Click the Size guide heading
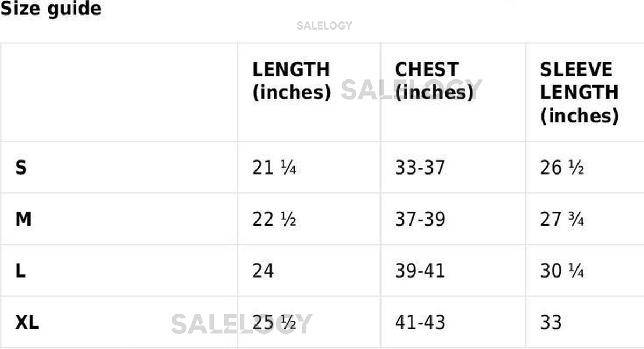The image size is (644, 349). 50,9
